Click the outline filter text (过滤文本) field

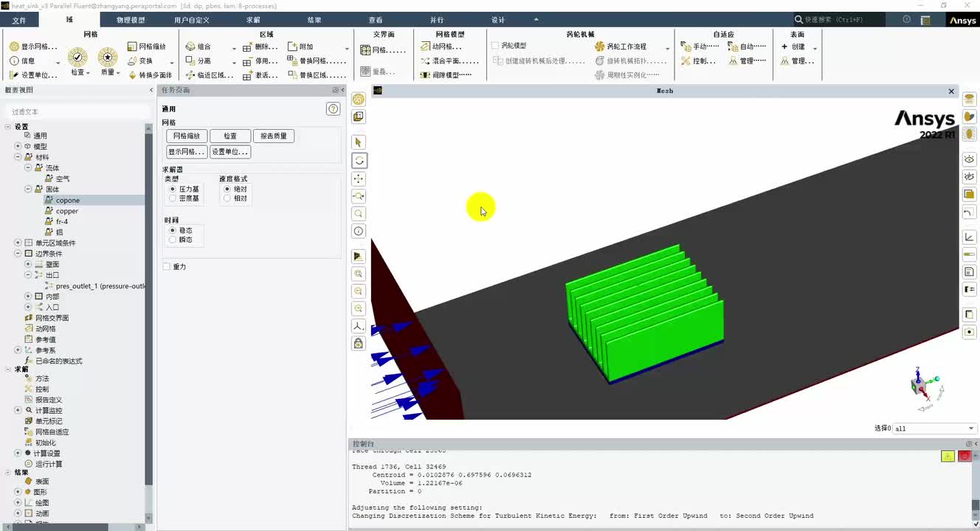(76, 111)
